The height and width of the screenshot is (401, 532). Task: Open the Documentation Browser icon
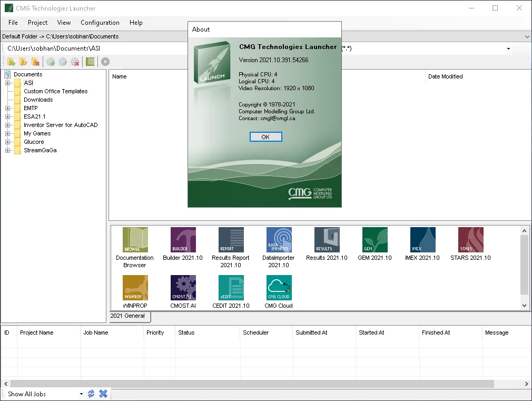[135, 240]
